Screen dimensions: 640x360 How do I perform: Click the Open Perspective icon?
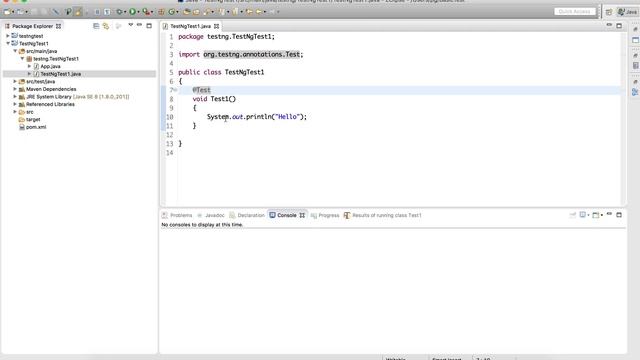pyautogui.click(x=609, y=12)
